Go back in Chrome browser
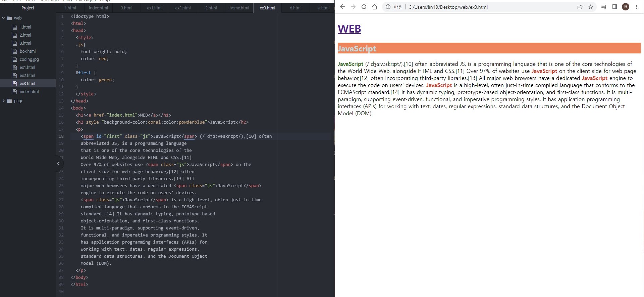Viewport: 644px width, 297px height. tap(342, 7)
